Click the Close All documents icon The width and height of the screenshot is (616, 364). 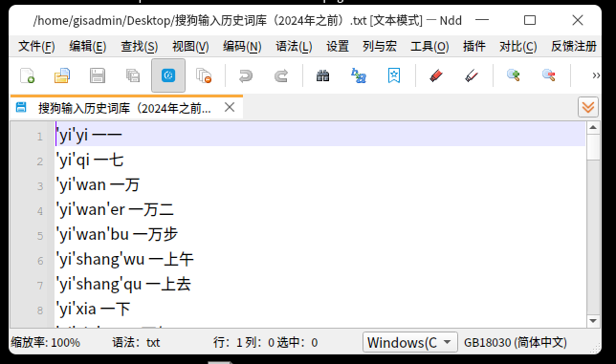(204, 75)
